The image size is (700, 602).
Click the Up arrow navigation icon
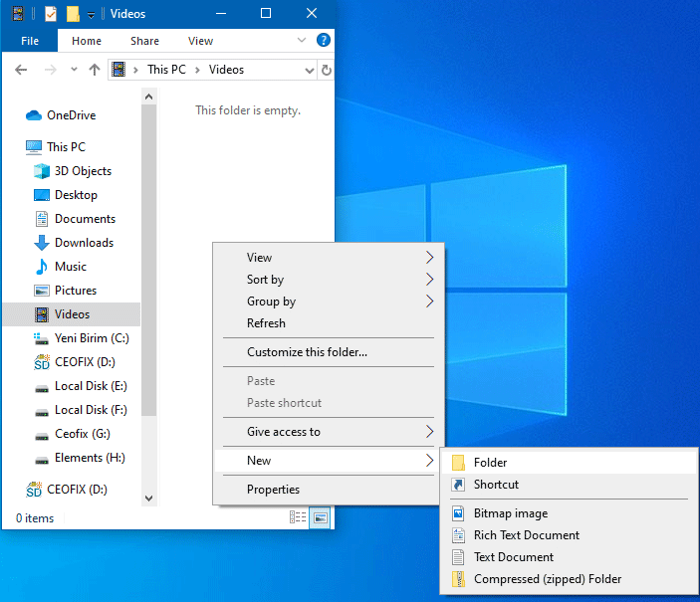(x=95, y=70)
